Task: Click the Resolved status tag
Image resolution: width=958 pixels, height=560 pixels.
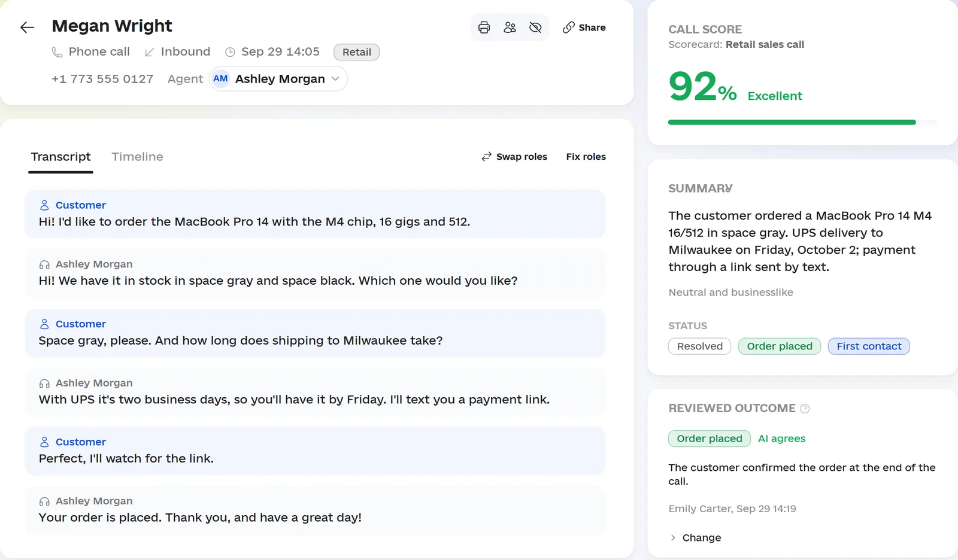Action: click(x=699, y=346)
